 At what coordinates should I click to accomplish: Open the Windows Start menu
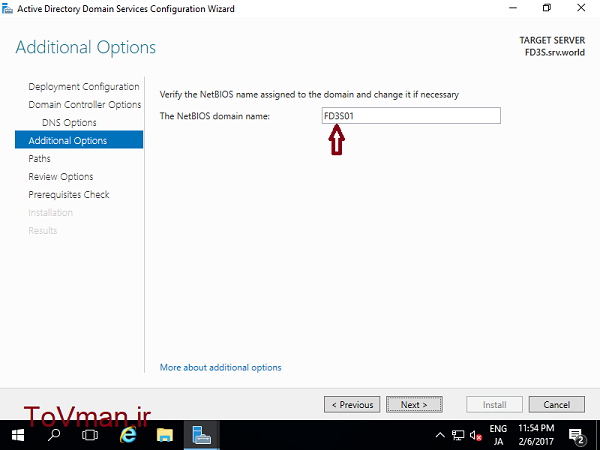(18, 435)
